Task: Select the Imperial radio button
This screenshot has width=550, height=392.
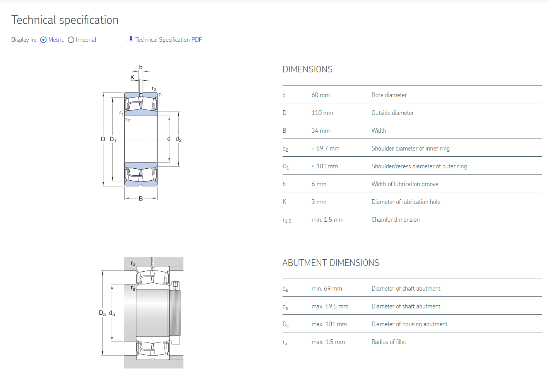Action: click(71, 40)
